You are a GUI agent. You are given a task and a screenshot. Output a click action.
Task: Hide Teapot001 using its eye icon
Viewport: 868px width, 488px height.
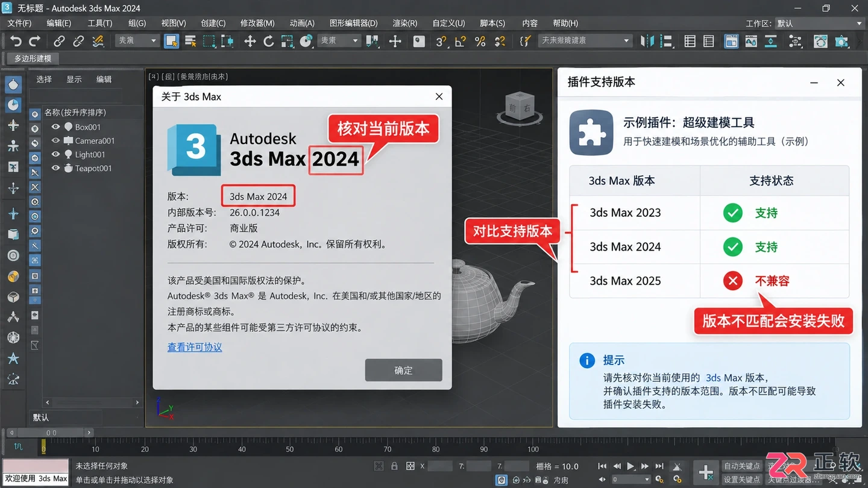click(55, 168)
